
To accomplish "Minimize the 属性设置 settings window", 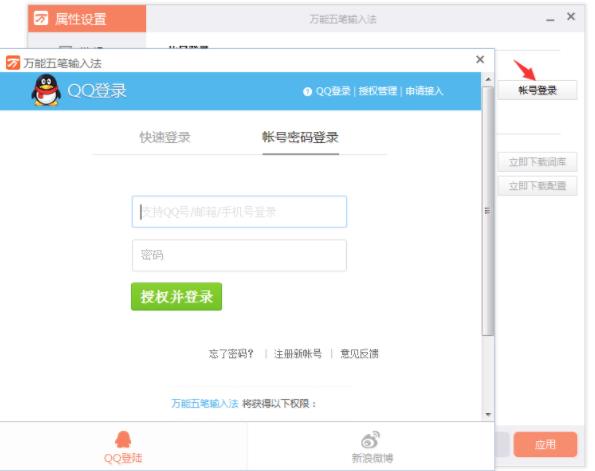I will (550, 20).
